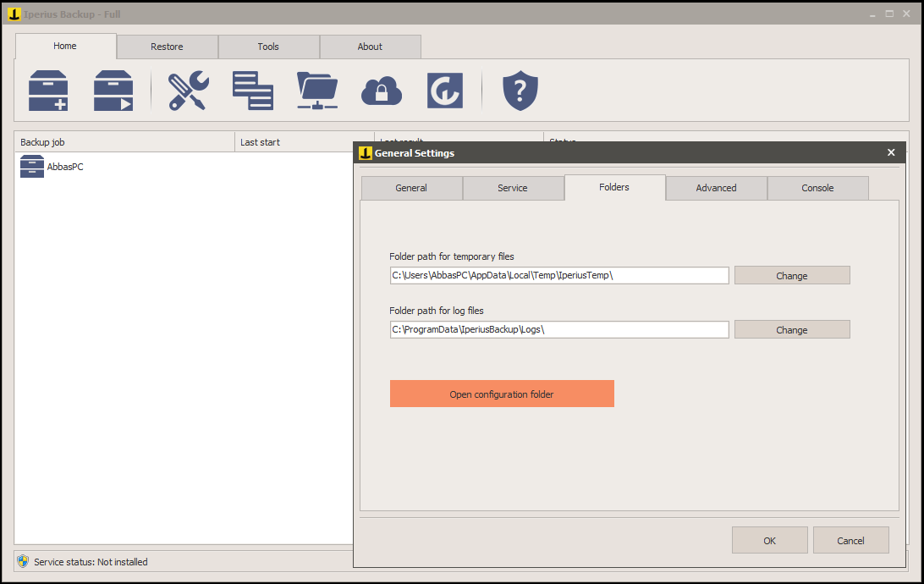The width and height of the screenshot is (924, 584).
Task: Click 'Folder path for temporary files' label
Action: point(451,256)
